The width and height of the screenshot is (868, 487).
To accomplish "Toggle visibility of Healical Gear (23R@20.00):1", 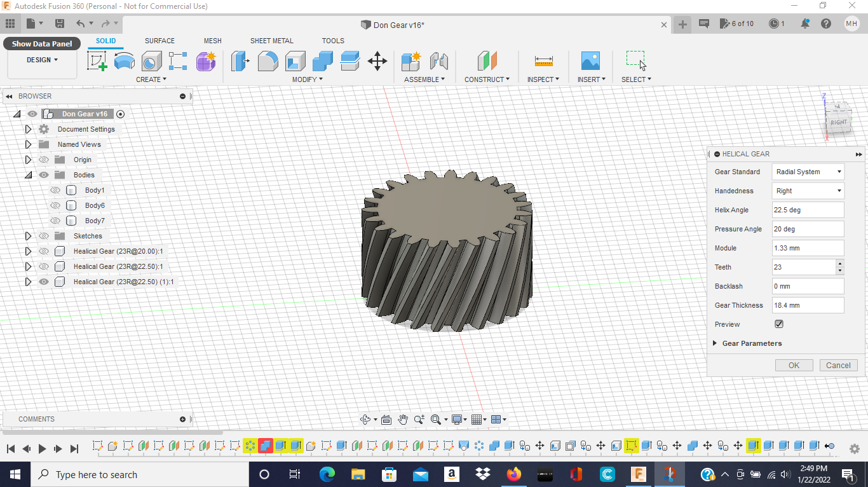I will [44, 251].
